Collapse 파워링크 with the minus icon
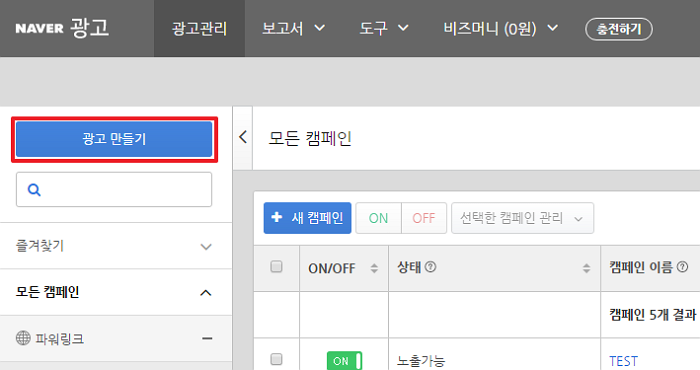The width and height of the screenshot is (700, 370). point(207,339)
